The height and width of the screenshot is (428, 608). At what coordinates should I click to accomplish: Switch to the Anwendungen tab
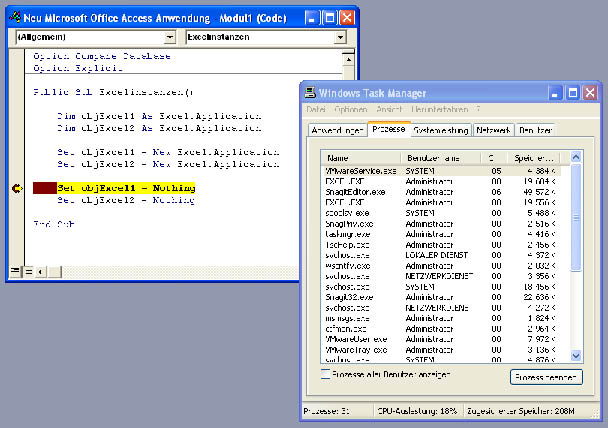point(335,130)
